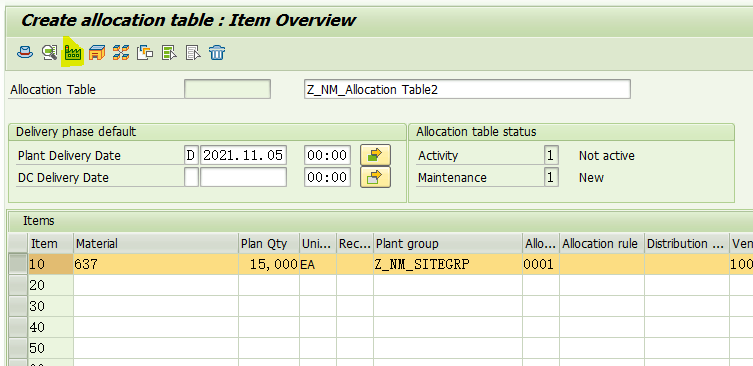Screen dimensions: 753x366
Task: Click item number cell 10
Action: pyautogui.click(x=51, y=264)
